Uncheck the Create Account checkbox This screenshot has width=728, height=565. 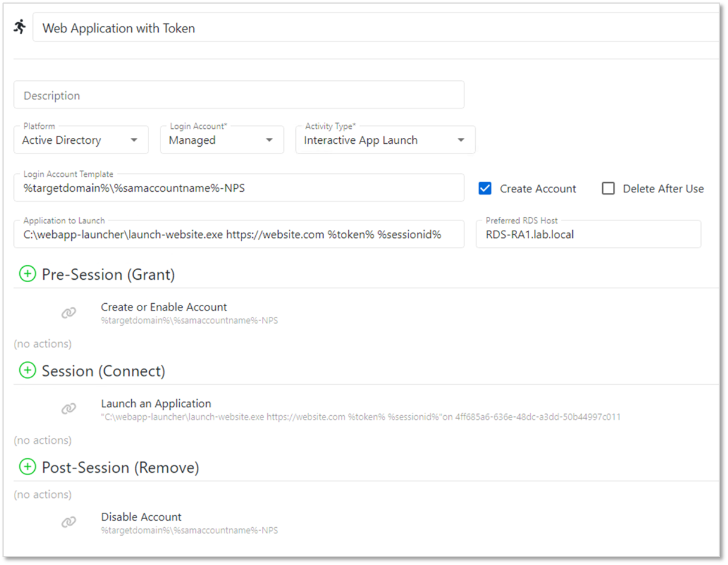[x=485, y=189]
